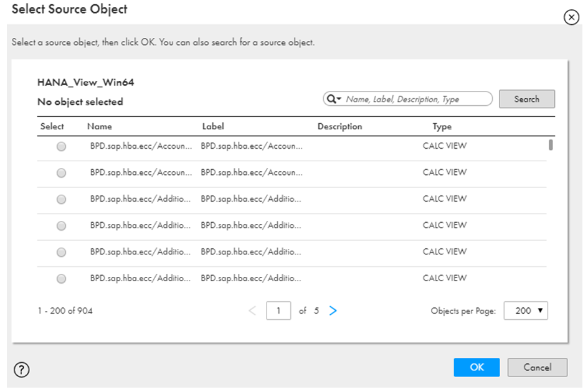Close the Select Source Object dialog

coord(571,17)
